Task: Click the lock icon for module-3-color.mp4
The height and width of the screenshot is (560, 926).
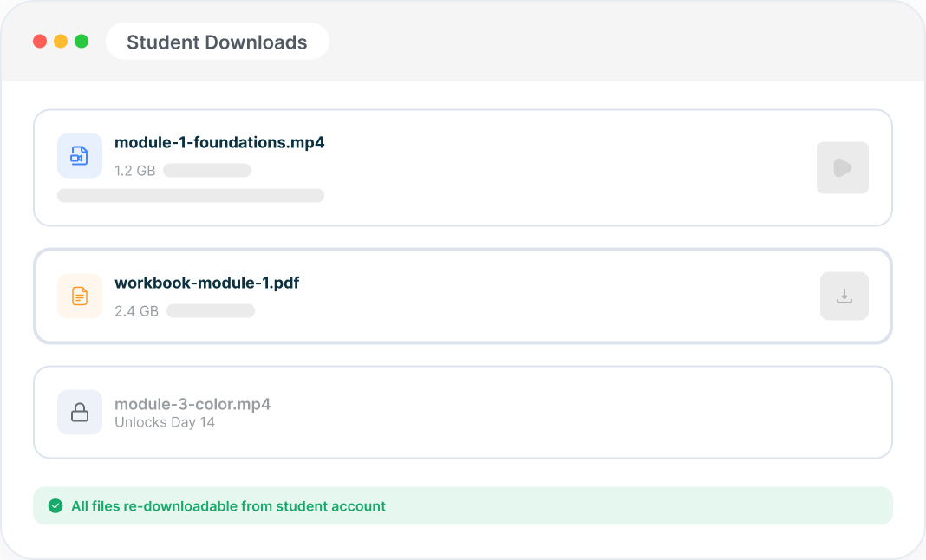Action: coord(80,413)
